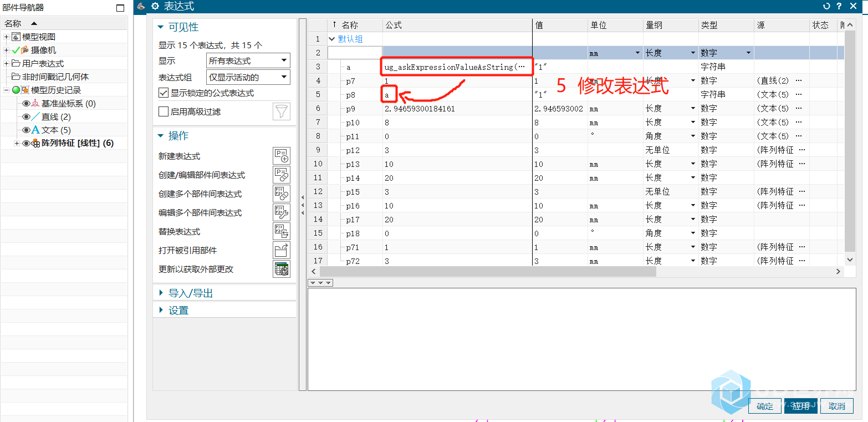This screenshot has width=868, height=422.
Task: Click the dialog settings gear icon
Action: pyautogui.click(x=155, y=6)
